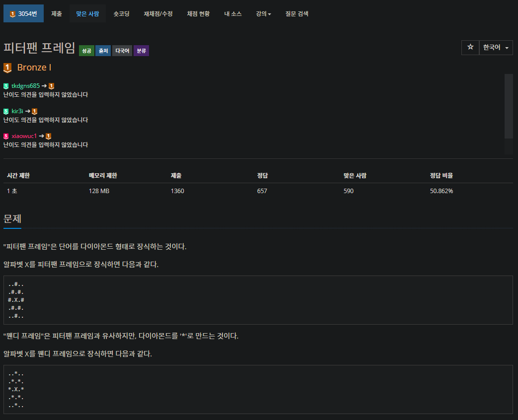Click the blue 출처 badge
This screenshot has height=420, width=518.
point(103,51)
